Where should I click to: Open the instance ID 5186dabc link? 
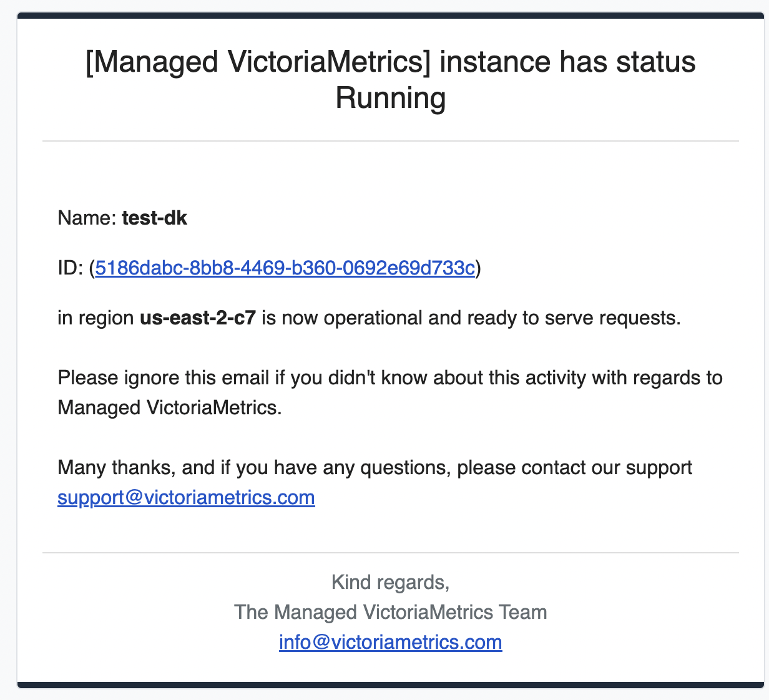(285, 268)
